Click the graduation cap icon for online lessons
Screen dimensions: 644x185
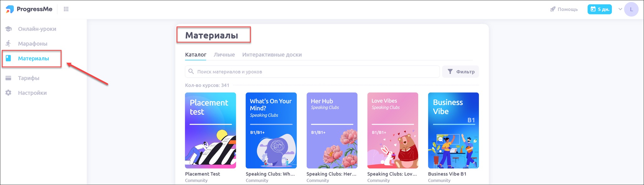coord(8,29)
